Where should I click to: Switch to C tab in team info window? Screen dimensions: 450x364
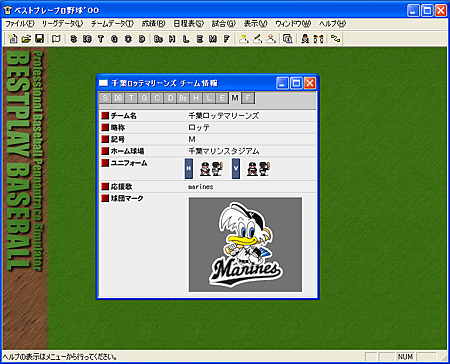[x=157, y=98]
